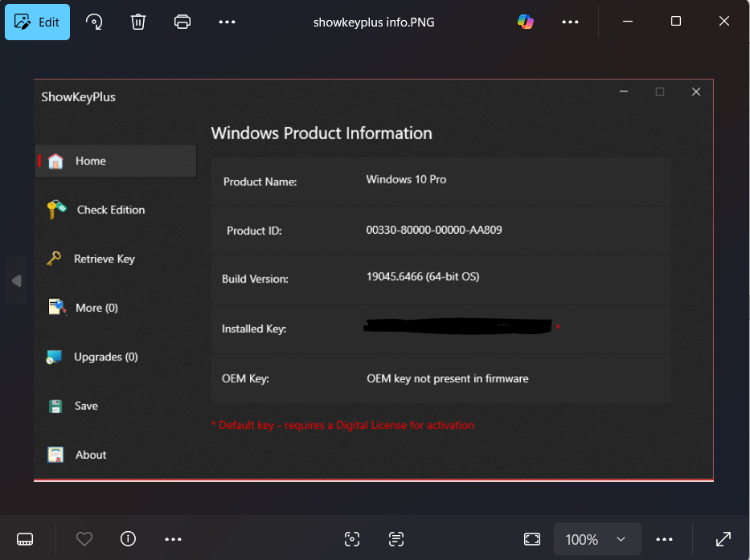This screenshot has width=750, height=560.
Task: Click the Save floppy disk icon
Action: click(55, 406)
